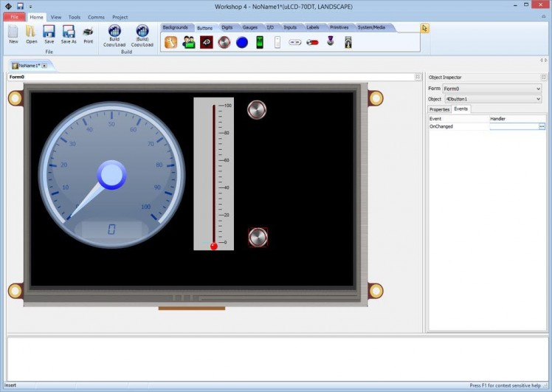This screenshot has height=392, width=552.
Task: Open a project with the Open icon
Action: 31,32
